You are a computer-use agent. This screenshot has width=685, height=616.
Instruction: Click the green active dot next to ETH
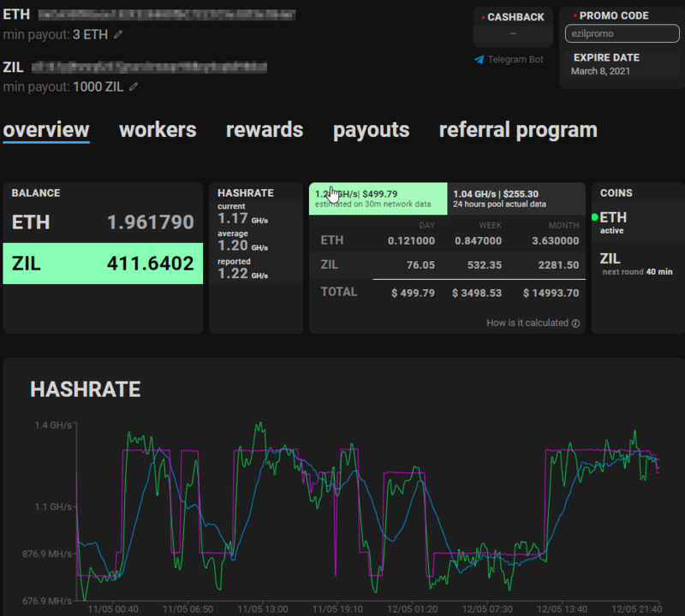595,217
